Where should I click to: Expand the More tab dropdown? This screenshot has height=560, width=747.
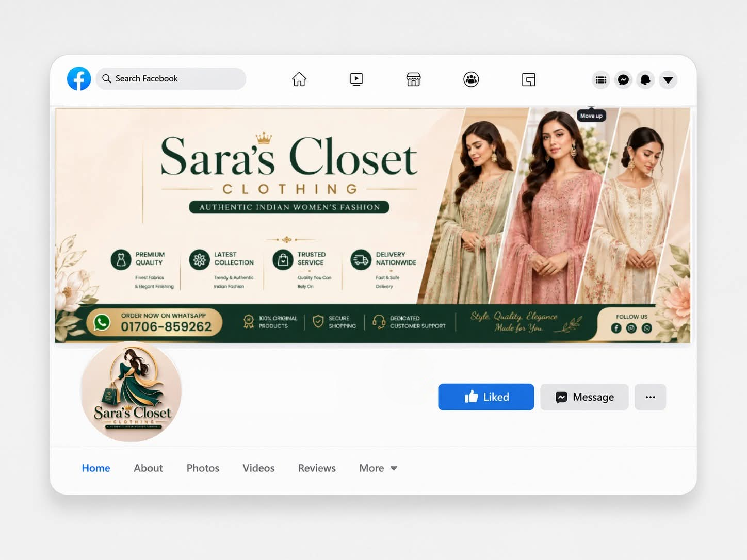point(378,468)
